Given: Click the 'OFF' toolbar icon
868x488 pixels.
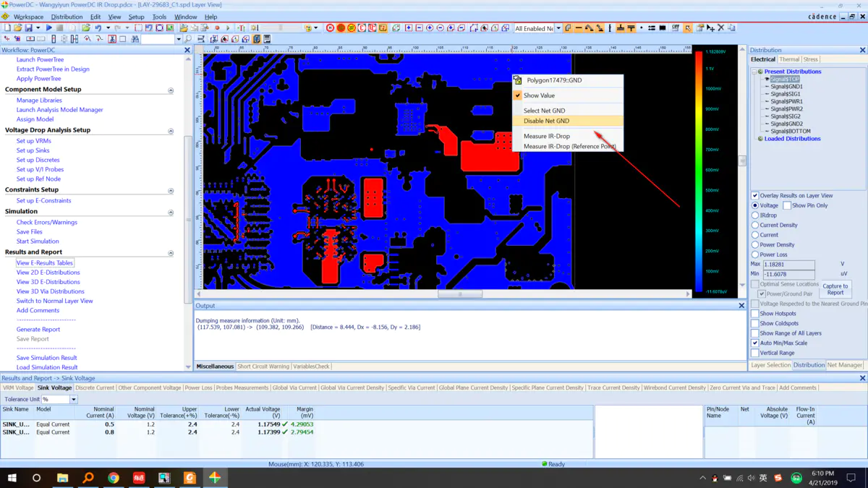Looking at the screenshot, I should pyautogui.click(x=676, y=28).
